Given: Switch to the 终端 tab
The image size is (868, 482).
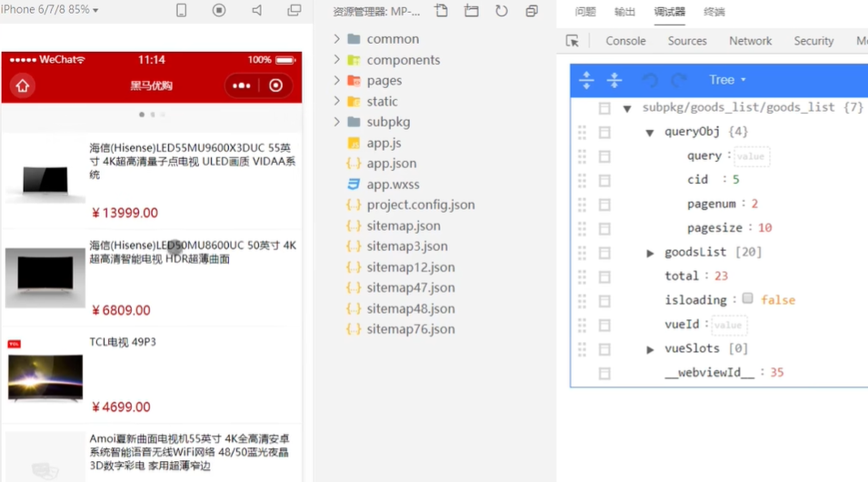Looking at the screenshot, I should coord(714,12).
